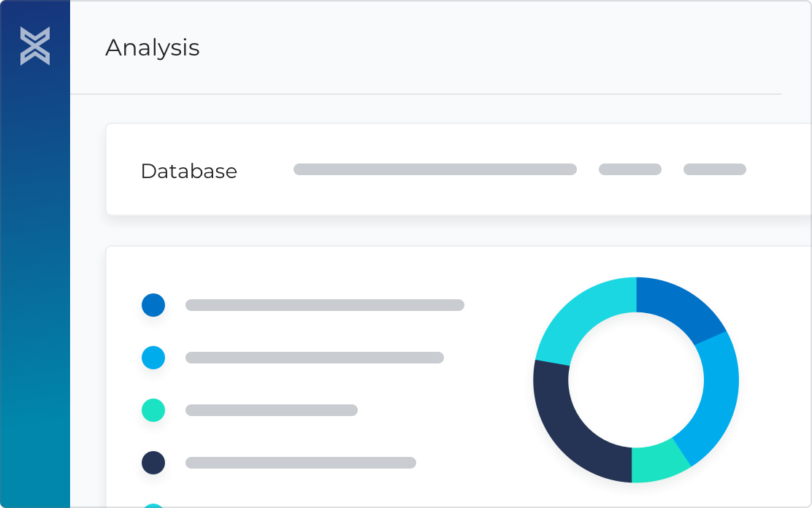Select the mint green legend dot
The width and height of the screenshot is (812, 508).
(153, 410)
